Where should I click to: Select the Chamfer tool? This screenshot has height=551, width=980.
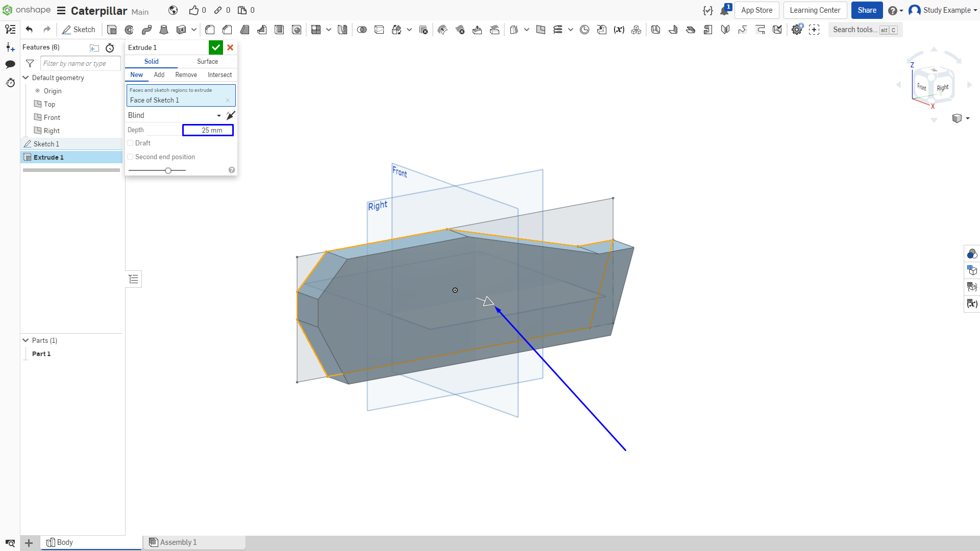click(227, 30)
